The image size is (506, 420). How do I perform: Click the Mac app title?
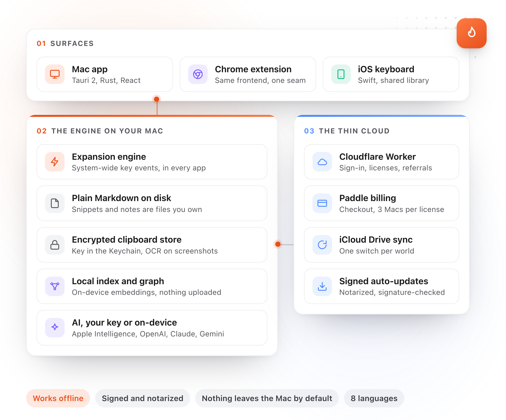[90, 69]
